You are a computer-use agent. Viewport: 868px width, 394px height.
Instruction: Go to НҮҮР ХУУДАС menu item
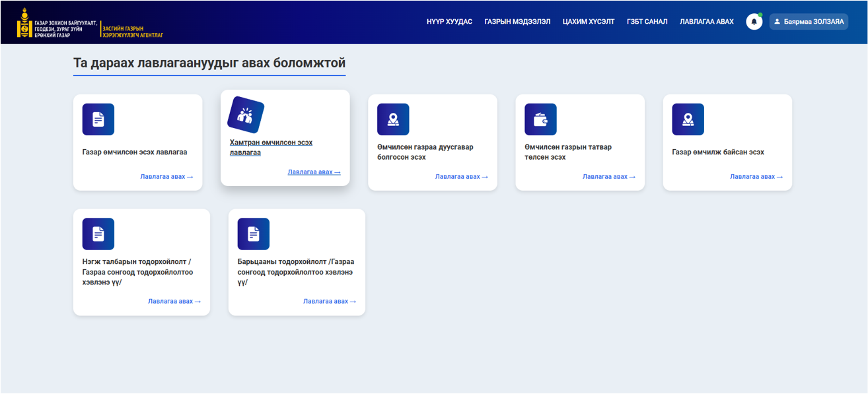click(x=449, y=22)
